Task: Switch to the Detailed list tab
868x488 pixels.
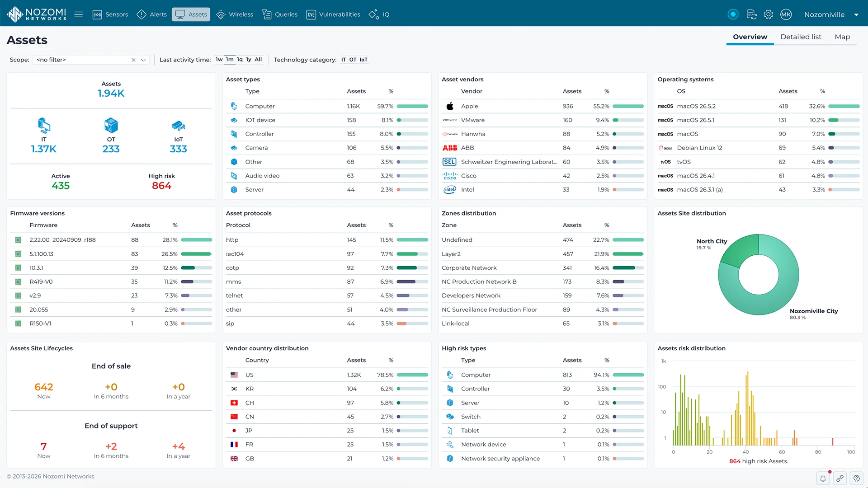Action: [801, 37]
